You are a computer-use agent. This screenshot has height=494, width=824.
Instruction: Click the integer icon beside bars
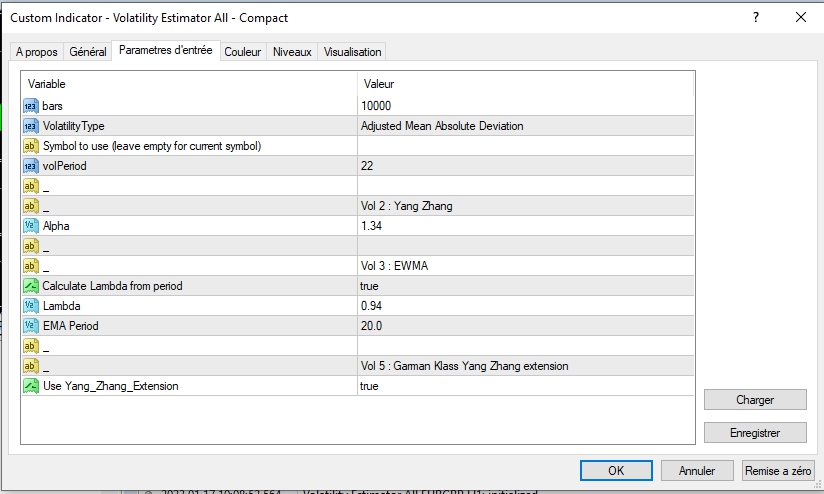tap(30, 106)
